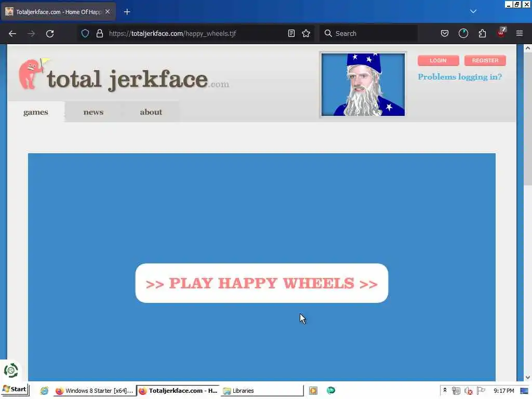Close the Totaljerkface.com browser tab
This screenshot has height=399, width=532.
108,11
